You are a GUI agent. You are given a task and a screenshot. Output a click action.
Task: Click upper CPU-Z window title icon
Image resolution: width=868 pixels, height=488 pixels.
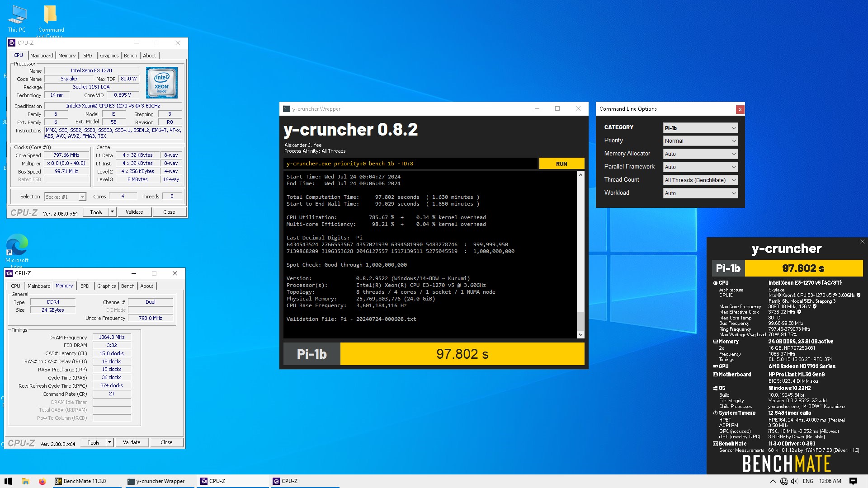point(12,43)
